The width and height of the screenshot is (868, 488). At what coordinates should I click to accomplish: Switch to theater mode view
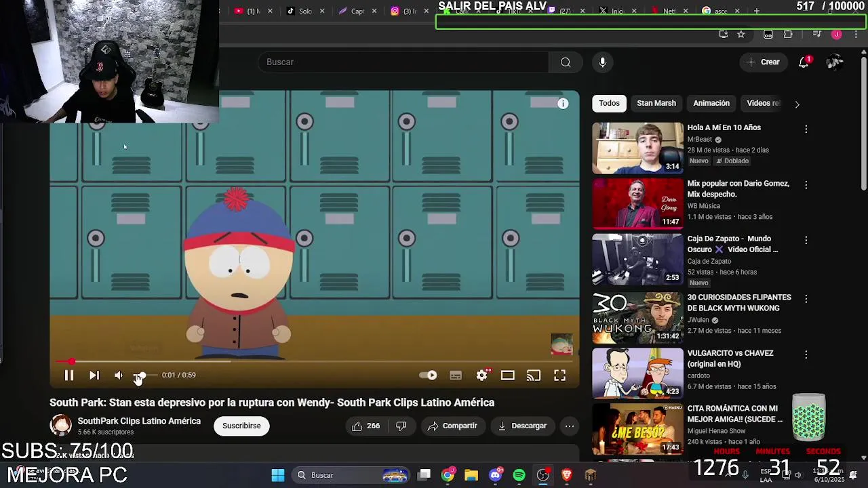pyautogui.click(x=507, y=375)
